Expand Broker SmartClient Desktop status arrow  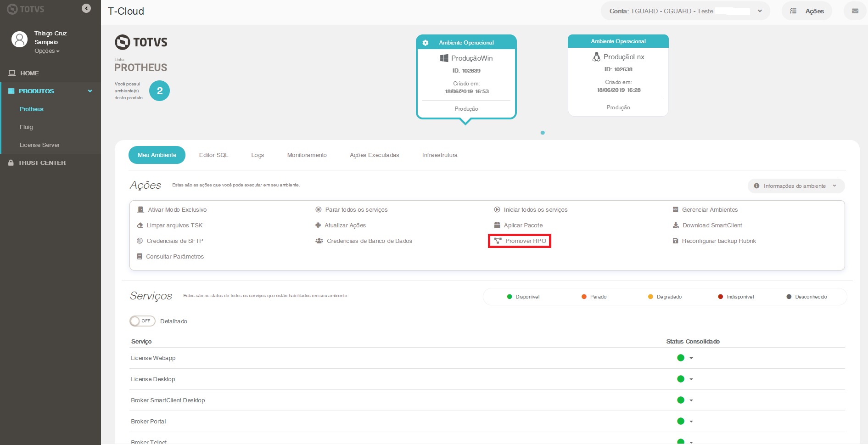pos(691,400)
